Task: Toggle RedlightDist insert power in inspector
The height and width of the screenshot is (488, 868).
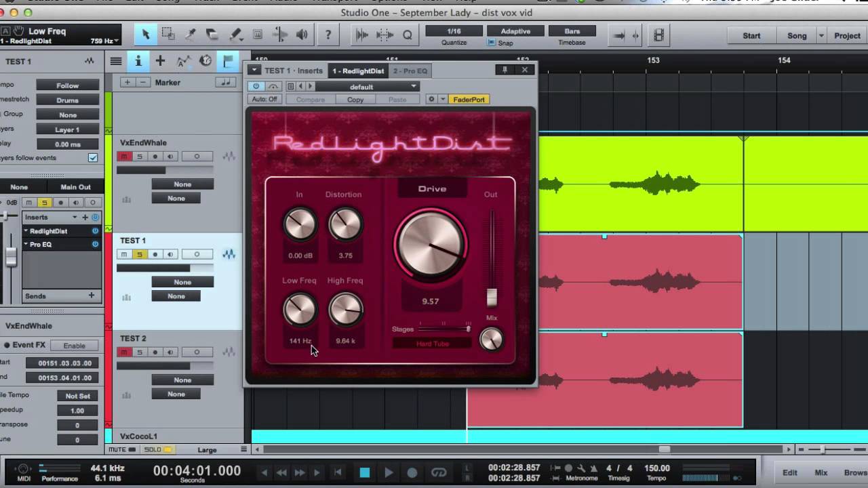Action: (x=95, y=231)
